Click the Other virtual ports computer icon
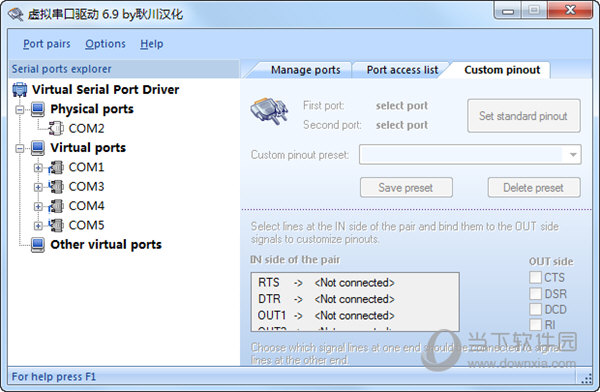Viewport: 600px width, 392px height. (38, 245)
